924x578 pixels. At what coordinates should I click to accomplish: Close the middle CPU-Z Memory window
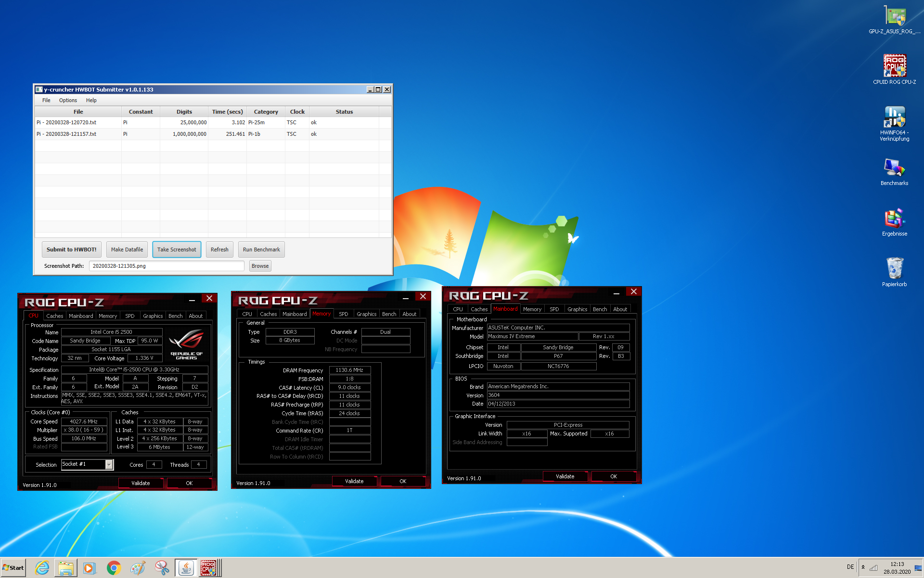coord(423,296)
